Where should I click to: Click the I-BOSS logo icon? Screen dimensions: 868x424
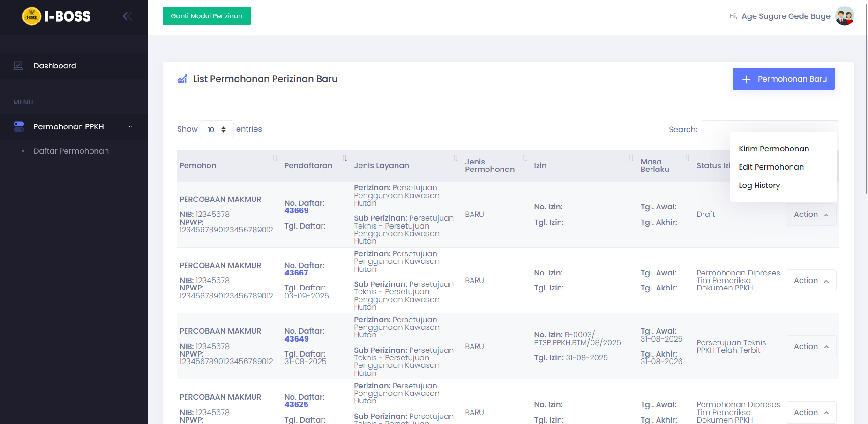[x=32, y=16]
